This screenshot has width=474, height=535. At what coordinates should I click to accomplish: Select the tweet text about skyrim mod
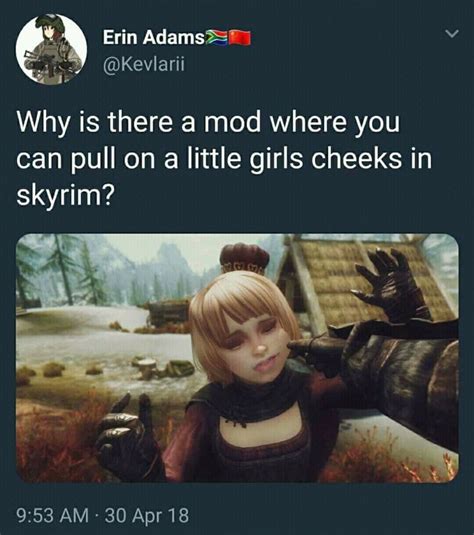click(x=224, y=158)
